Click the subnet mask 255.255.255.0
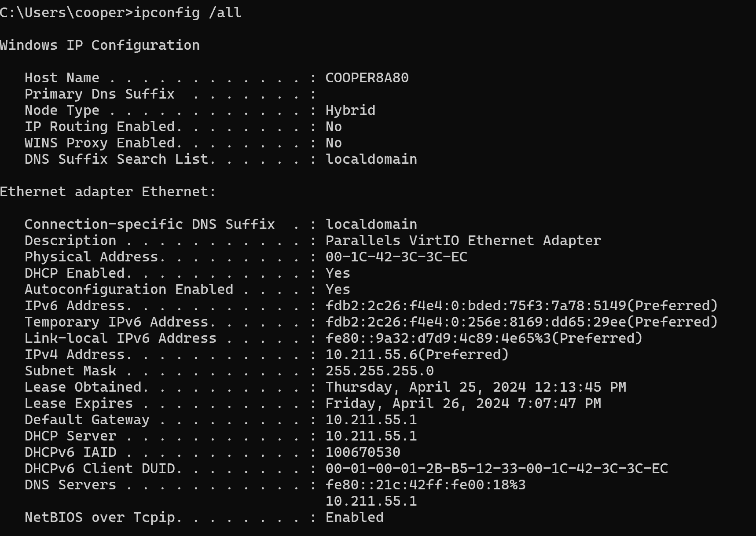Screen dimensions: 756x536 pyautogui.click(x=379, y=371)
